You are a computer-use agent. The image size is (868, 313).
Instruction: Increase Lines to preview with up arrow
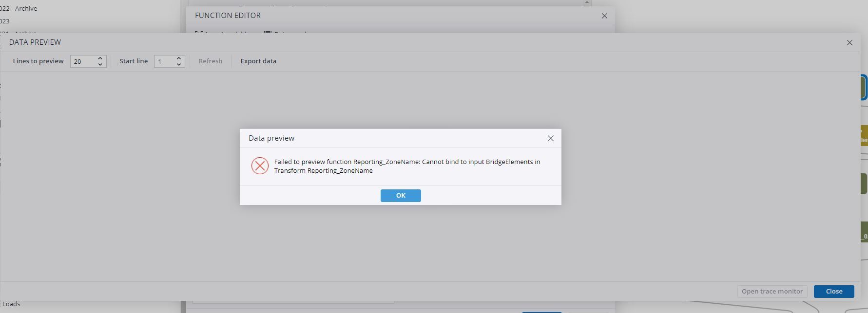pos(100,58)
